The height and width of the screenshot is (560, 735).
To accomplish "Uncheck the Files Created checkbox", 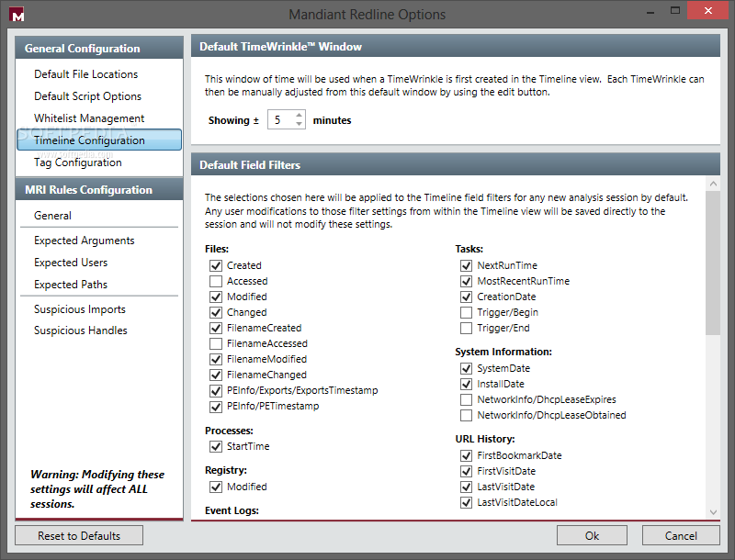I will (x=216, y=265).
